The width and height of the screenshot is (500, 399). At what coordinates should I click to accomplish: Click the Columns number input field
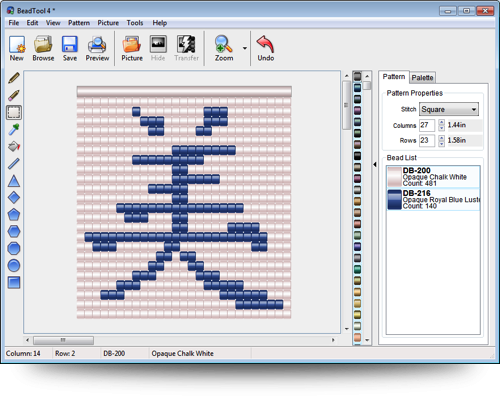(427, 125)
